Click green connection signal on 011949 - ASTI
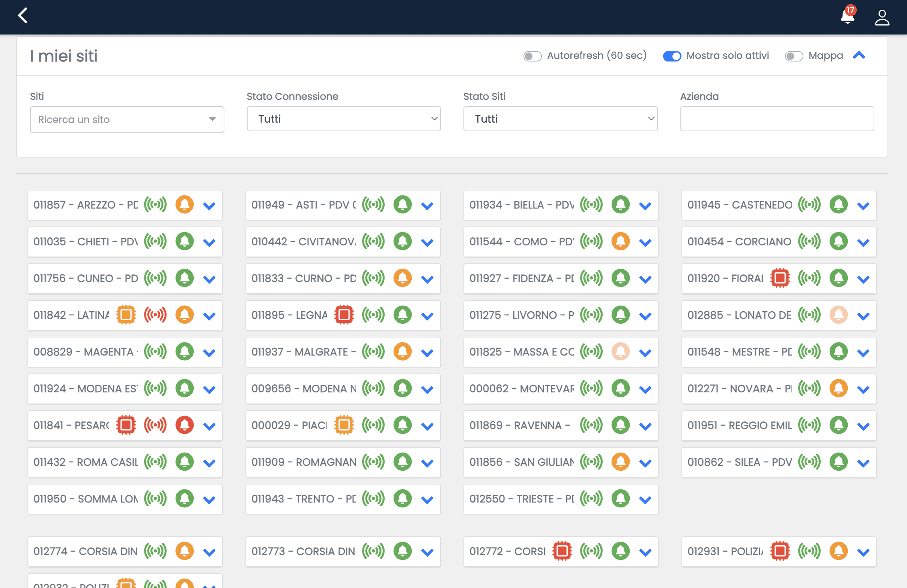 point(373,204)
